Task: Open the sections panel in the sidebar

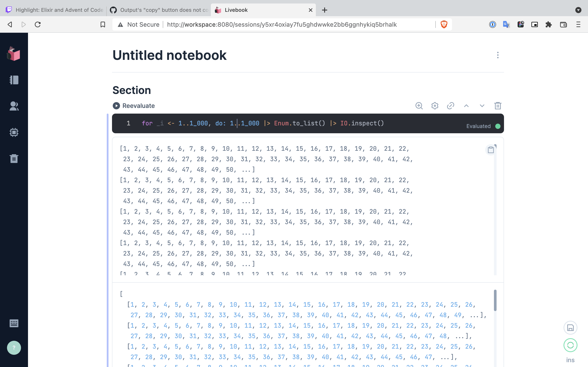Action: (x=14, y=80)
